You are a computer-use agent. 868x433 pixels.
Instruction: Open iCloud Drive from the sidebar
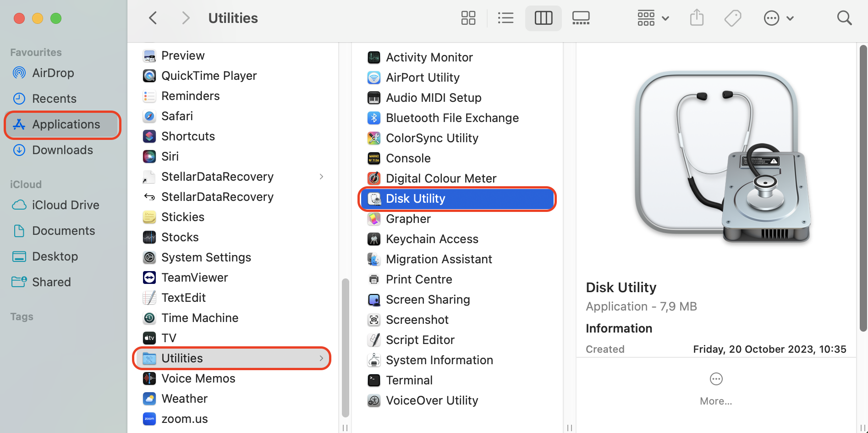66,205
